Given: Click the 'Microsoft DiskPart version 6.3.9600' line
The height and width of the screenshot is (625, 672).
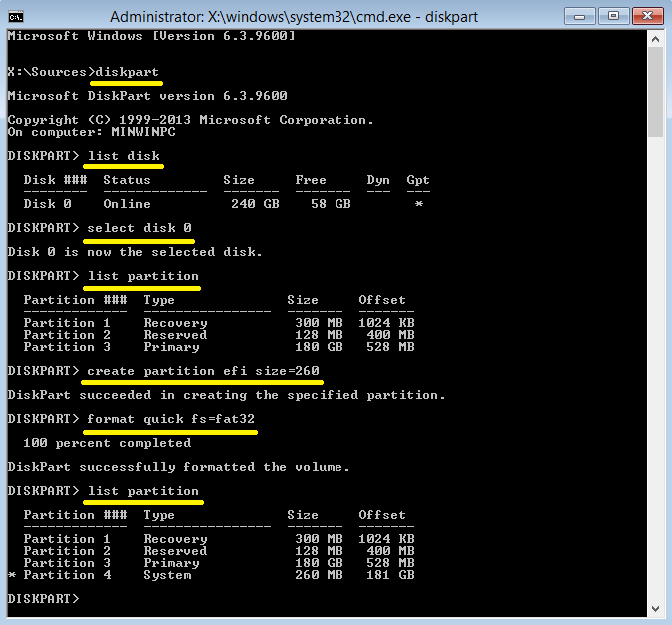Looking at the screenshot, I should click(147, 96).
